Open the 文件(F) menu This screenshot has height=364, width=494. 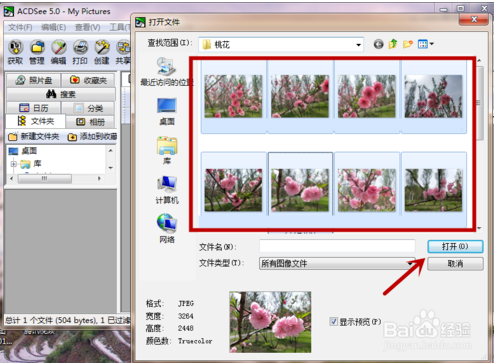tap(20, 27)
